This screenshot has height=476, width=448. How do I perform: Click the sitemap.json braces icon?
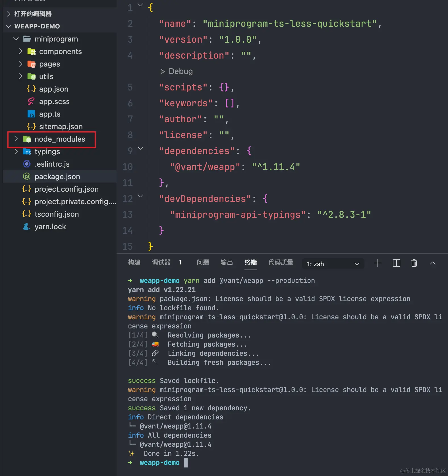31,127
